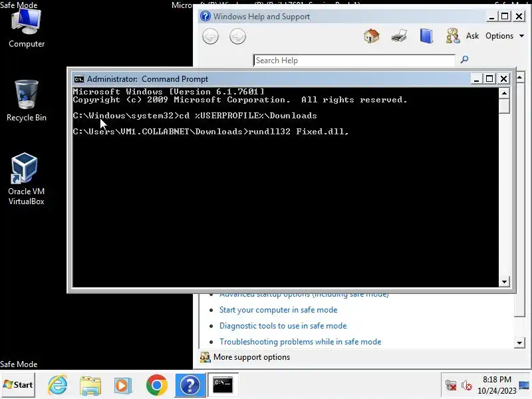Print the current help topic

click(399, 36)
